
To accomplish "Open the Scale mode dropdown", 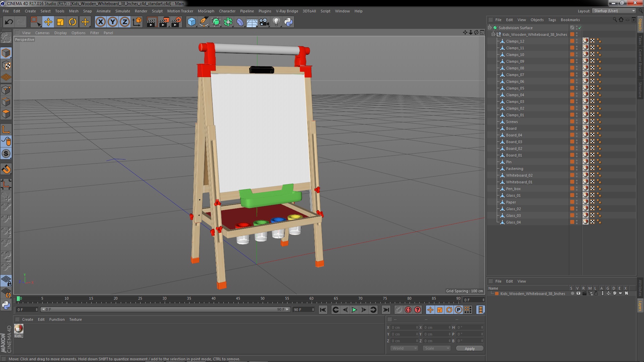I will [x=436, y=349].
